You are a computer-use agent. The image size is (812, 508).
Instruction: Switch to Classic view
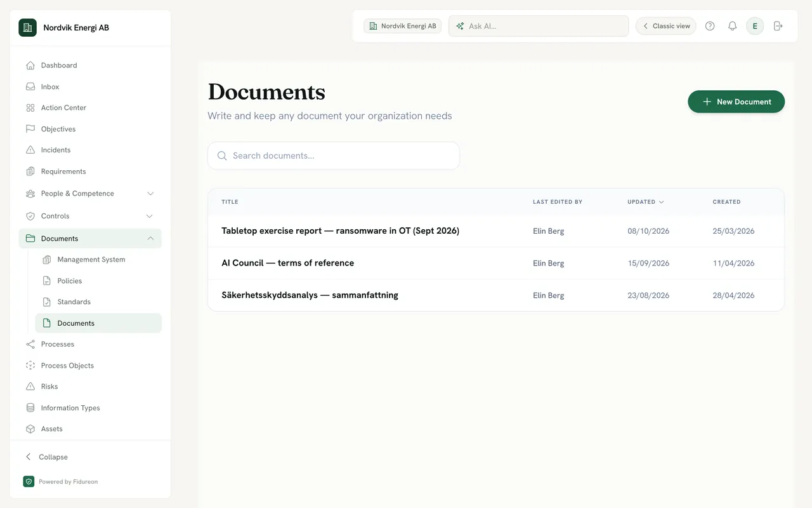666,26
